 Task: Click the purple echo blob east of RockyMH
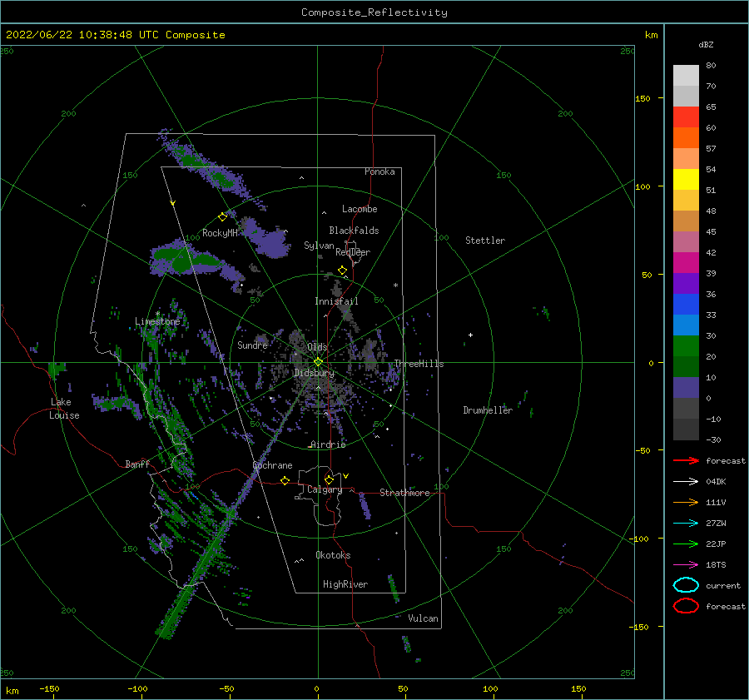[267, 239]
